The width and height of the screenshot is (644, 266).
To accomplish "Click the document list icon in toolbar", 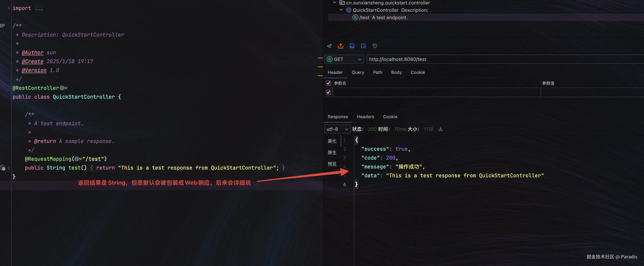I will [363, 46].
